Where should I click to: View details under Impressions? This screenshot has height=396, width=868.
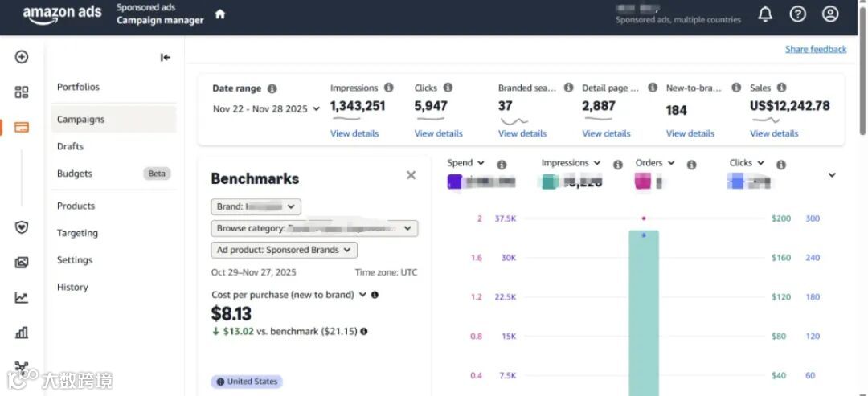click(x=354, y=133)
